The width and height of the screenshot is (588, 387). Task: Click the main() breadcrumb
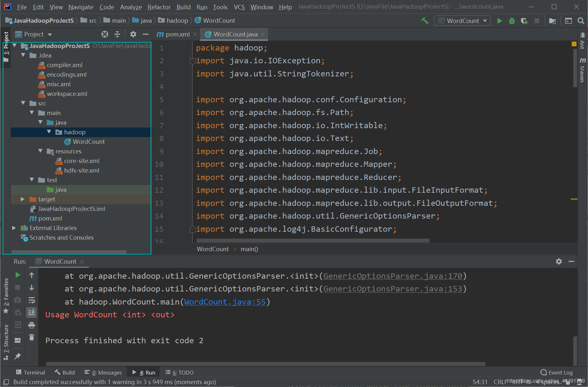click(x=249, y=249)
